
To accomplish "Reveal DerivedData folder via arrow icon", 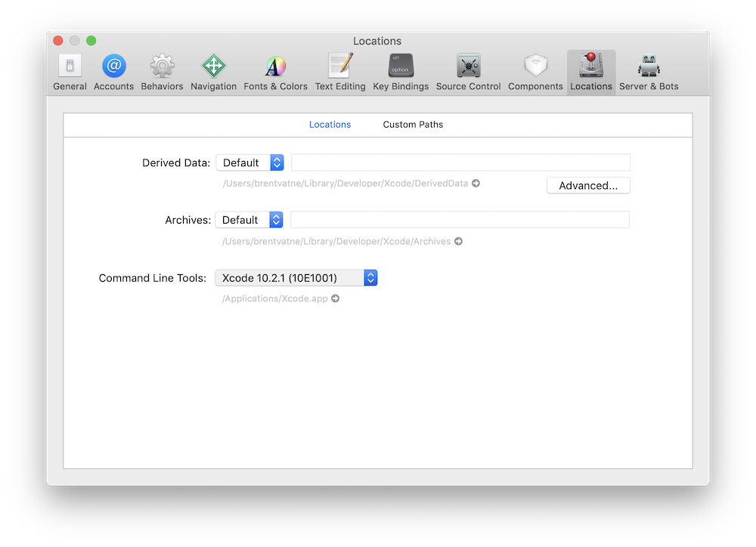I will [x=476, y=183].
